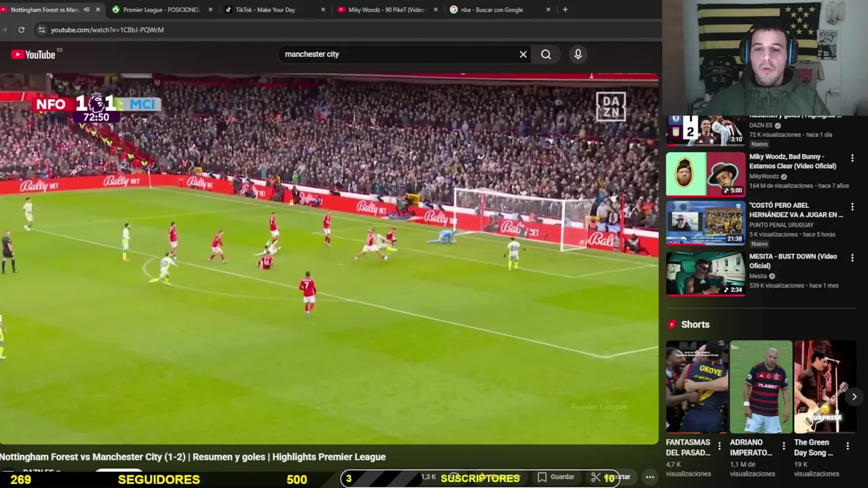Open DAZN ES channel name in sidebar
Viewport: 868px width, 488px height.
[x=761, y=125]
